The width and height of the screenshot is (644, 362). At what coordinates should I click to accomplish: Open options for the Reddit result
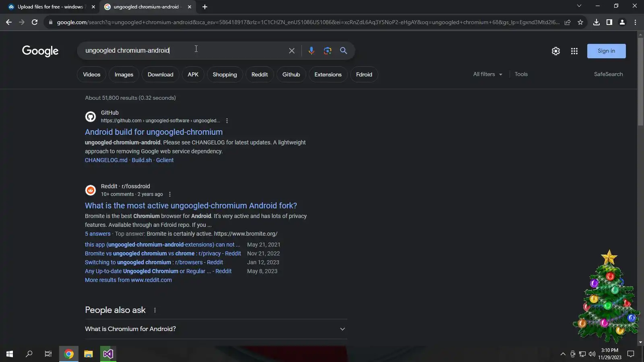170,194
